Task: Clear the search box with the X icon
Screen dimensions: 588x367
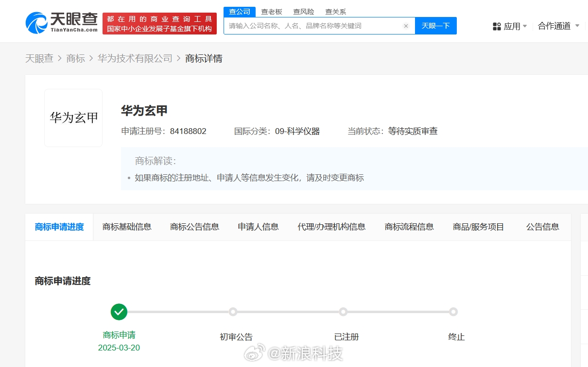Action: point(406,26)
